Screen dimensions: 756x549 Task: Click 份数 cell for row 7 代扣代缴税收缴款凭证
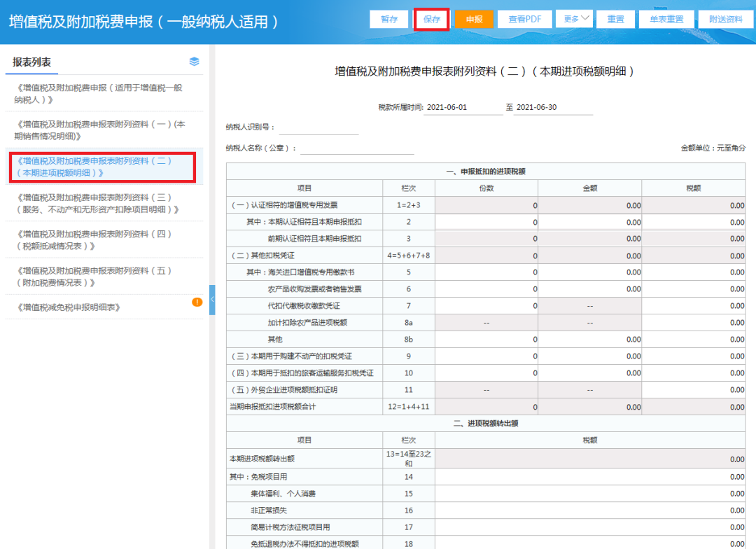[x=486, y=306]
